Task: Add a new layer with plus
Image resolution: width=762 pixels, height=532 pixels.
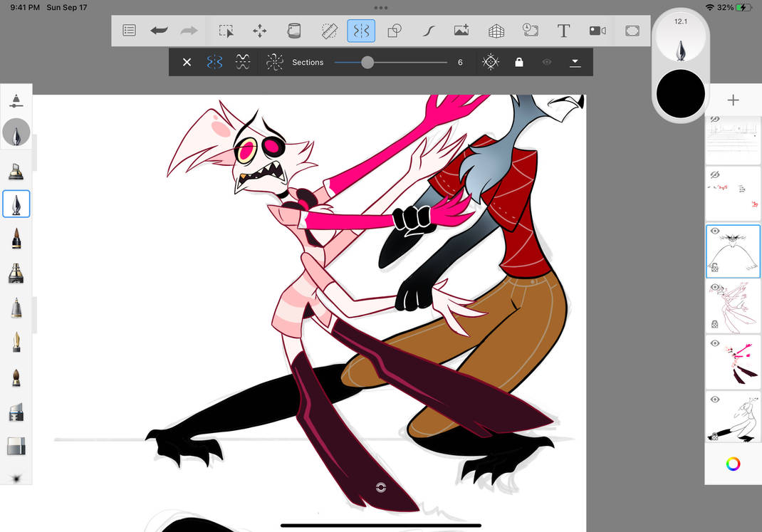Action: 733,100
